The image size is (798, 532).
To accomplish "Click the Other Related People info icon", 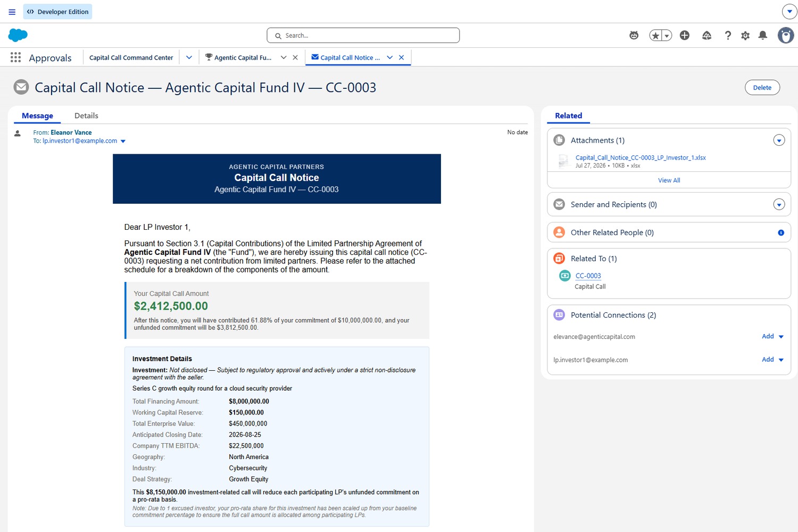I will point(781,232).
